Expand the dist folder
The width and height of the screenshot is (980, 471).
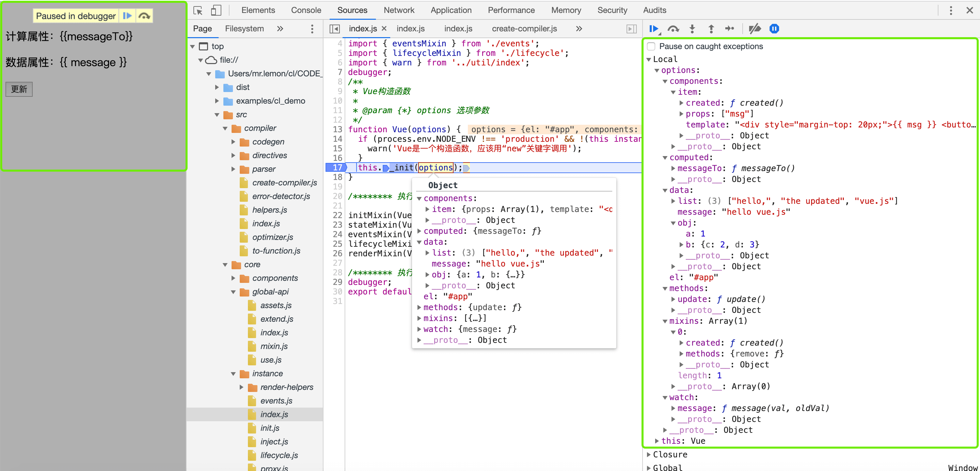point(217,87)
